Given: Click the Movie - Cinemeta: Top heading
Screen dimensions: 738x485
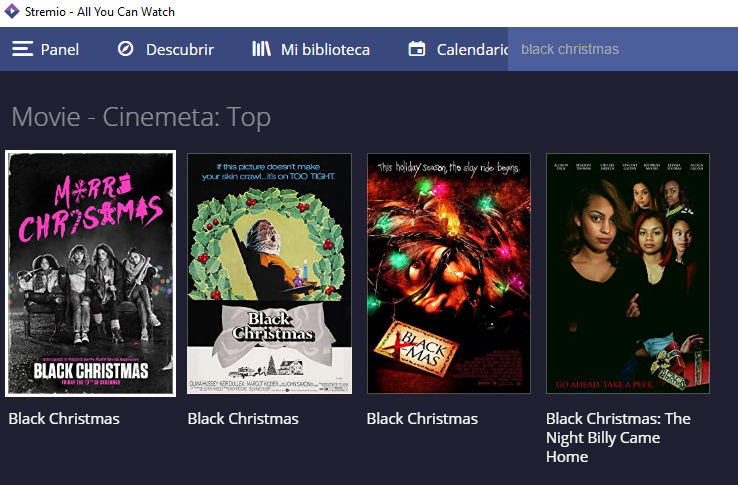Looking at the screenshot, I should (141, 117).
